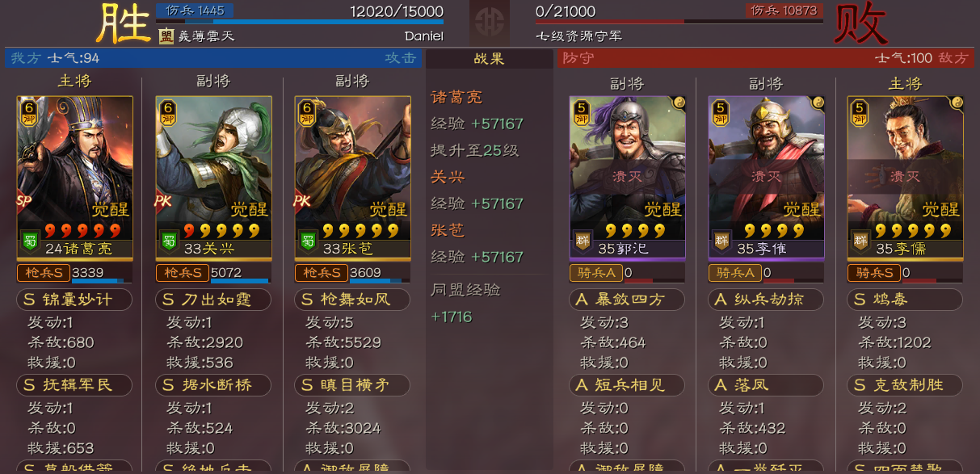The image size is (980, 474).
Task: Click the 蜀 faction badge on 诸葛亮 card
Action: pyautogui.click(x=30, y=240)
